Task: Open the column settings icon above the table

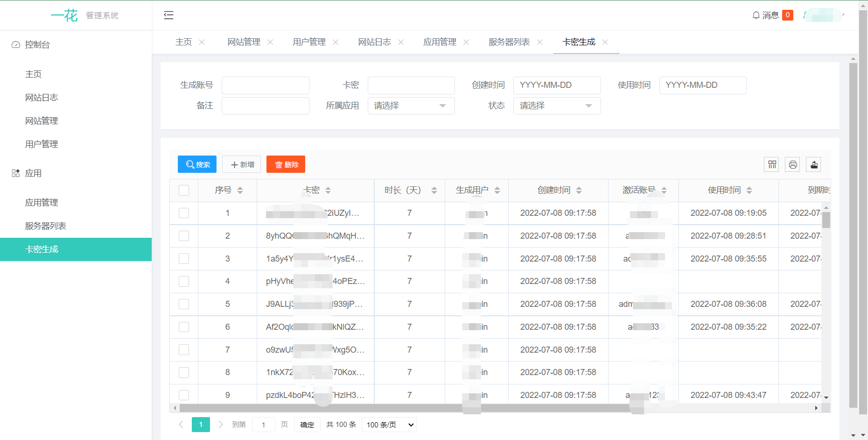Action: [771, 164]
